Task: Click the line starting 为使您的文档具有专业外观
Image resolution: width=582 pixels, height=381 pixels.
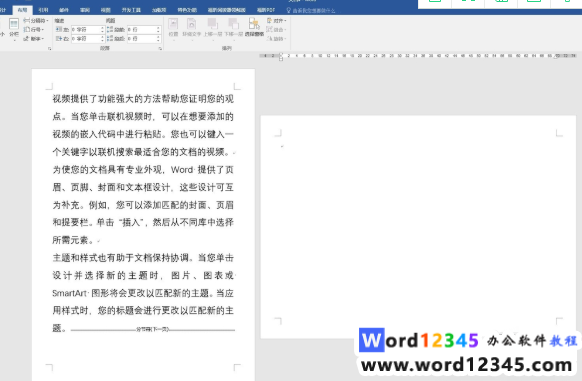Action: 143,170
